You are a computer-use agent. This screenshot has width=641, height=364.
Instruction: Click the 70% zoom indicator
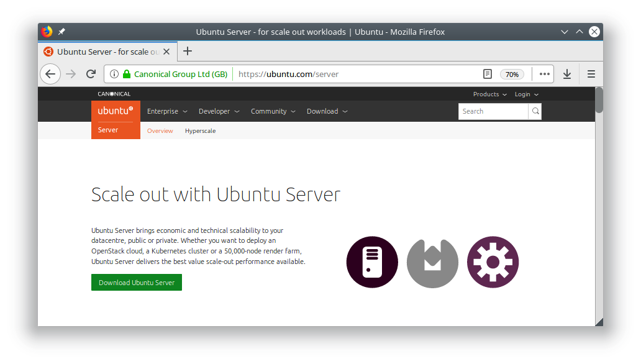(512, 73)
